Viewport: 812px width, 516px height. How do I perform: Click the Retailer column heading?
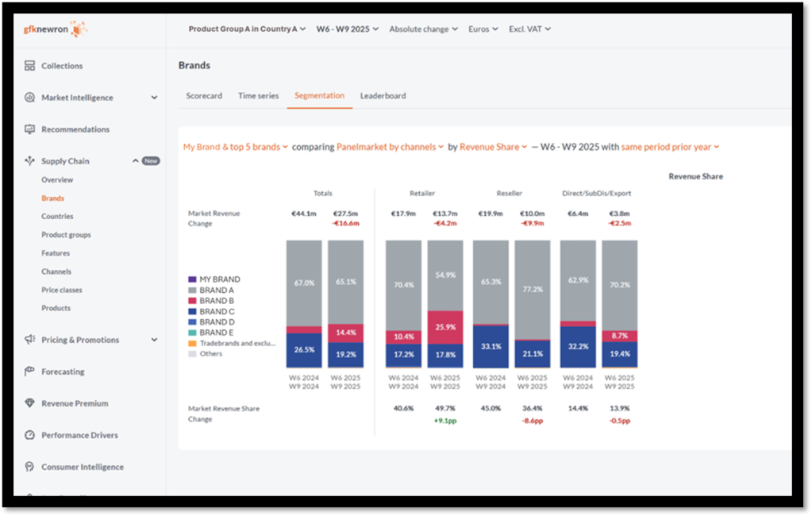[x=422, y=193]
